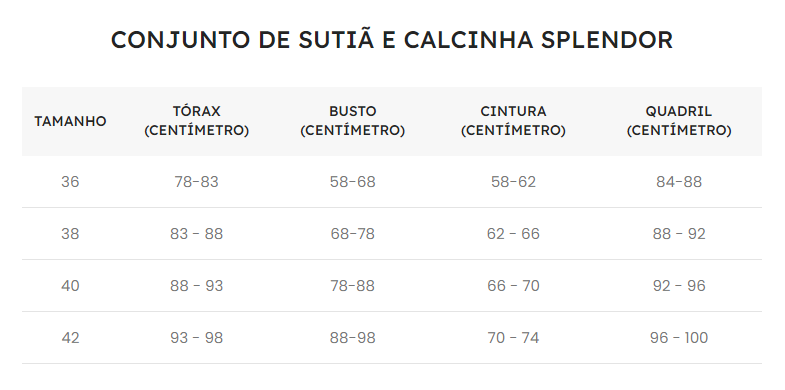This screenshot has height=390, width=785.
Task: Click quadril value 92 - 96
Action: point(679,286)
